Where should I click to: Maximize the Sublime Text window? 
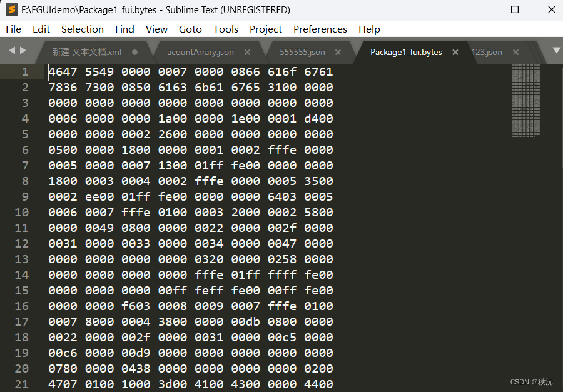click(515, 9)
